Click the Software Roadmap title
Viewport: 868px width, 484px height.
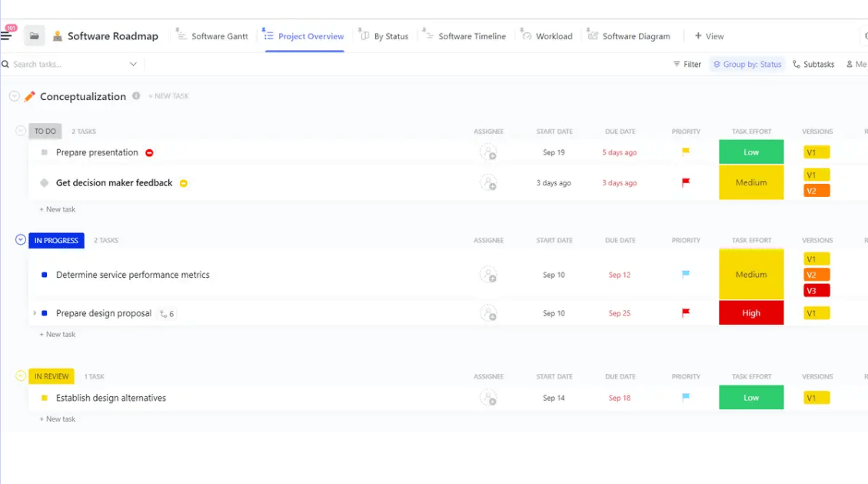click(x=112, y=36)
